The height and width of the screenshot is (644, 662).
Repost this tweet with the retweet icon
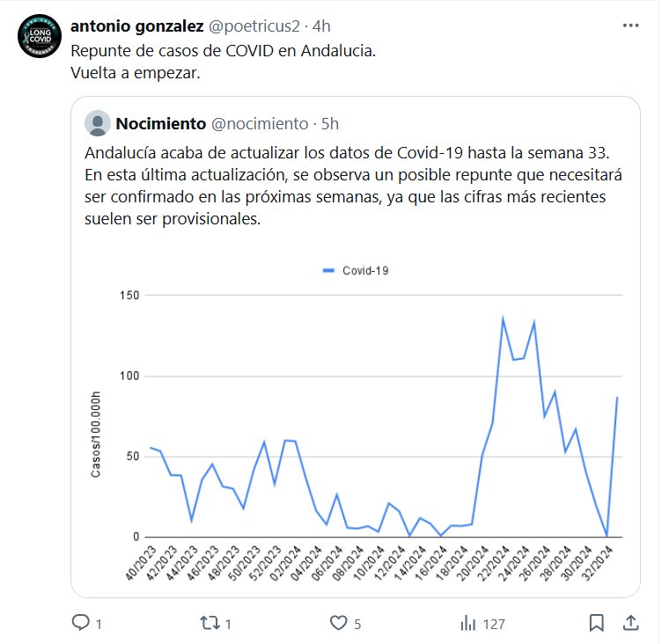(x=210, y=623)
